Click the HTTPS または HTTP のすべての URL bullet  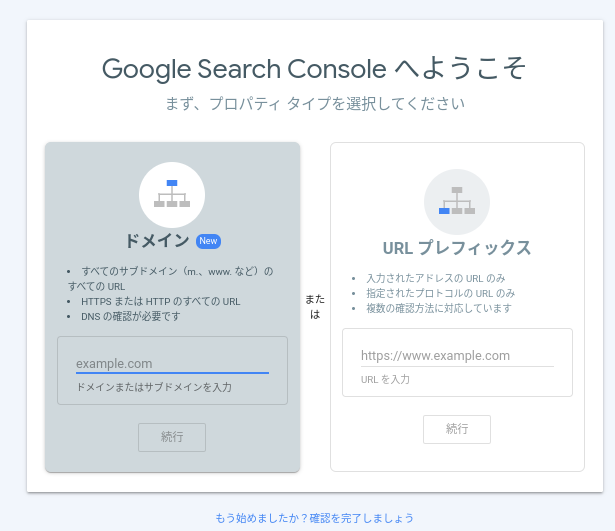[x=160, y=301]
